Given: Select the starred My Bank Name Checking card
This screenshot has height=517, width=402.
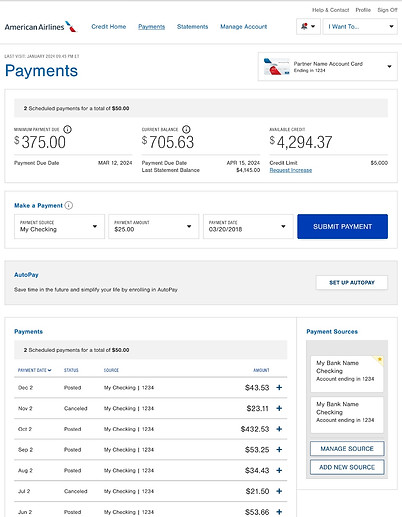Looking at the screenshot, I should 347,374.
